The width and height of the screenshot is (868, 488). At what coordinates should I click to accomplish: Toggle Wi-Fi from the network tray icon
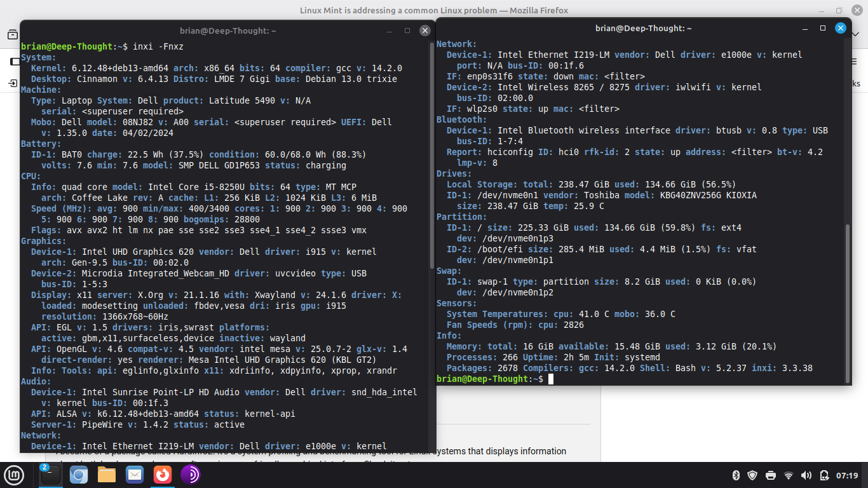coord(788,475)
